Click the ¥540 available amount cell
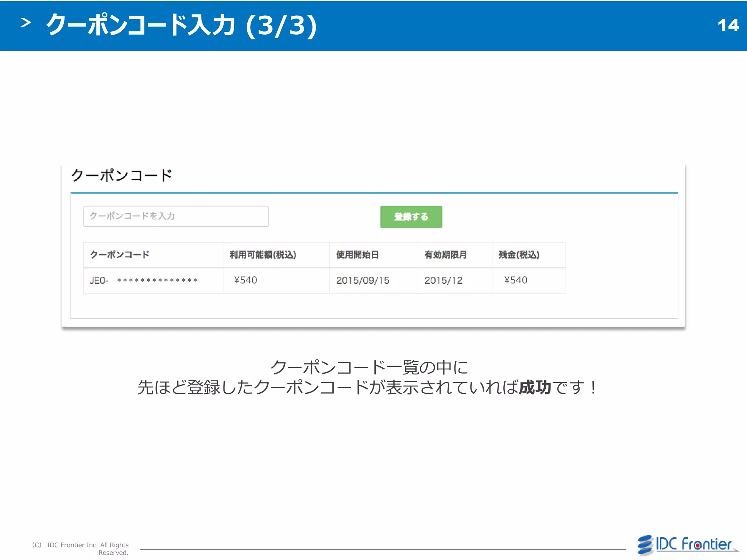 point(276,280)
